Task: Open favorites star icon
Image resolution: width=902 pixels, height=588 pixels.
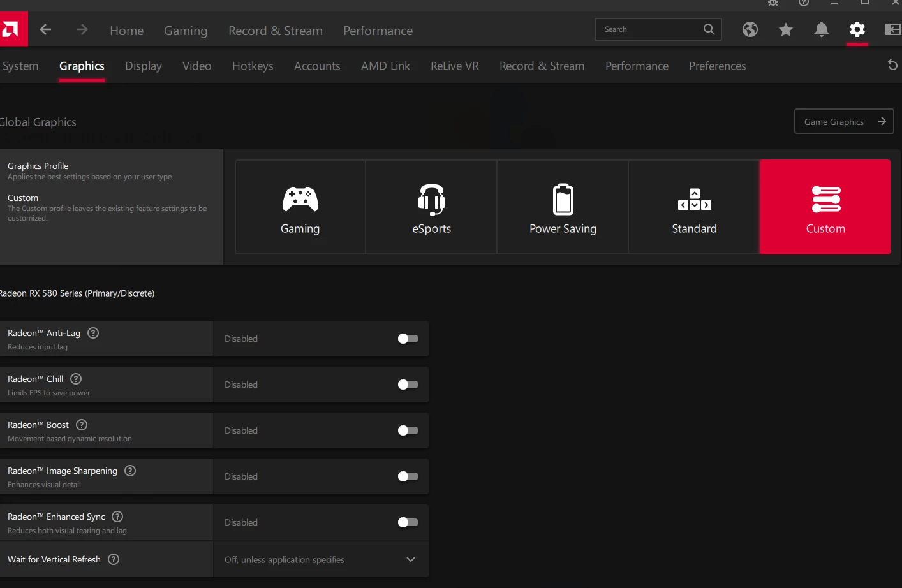Action: (786, 29)
